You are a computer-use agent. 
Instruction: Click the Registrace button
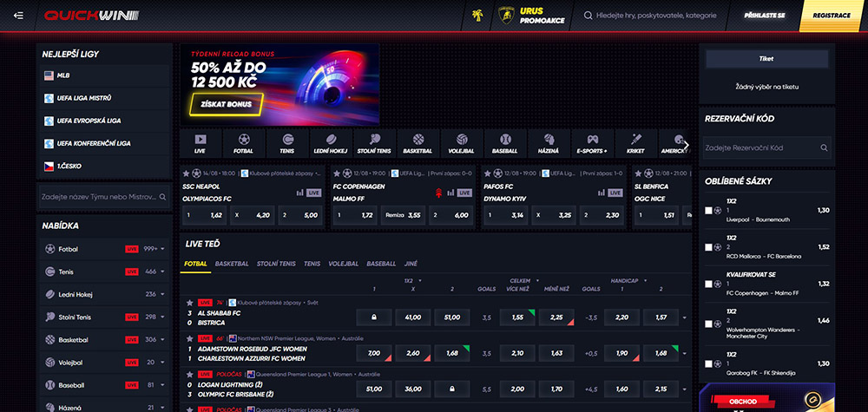pos(832,16)
